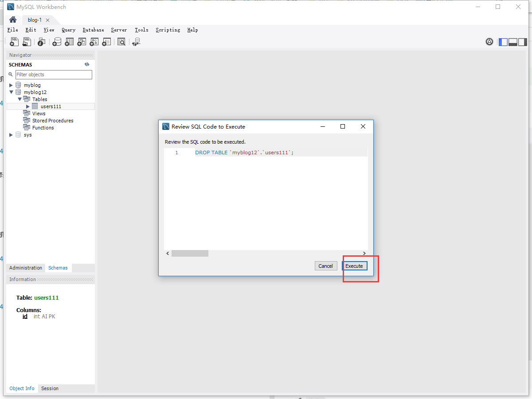Collapse the Tables folder
The width and height of the screenshot is (532, 399).
point(20,99)
